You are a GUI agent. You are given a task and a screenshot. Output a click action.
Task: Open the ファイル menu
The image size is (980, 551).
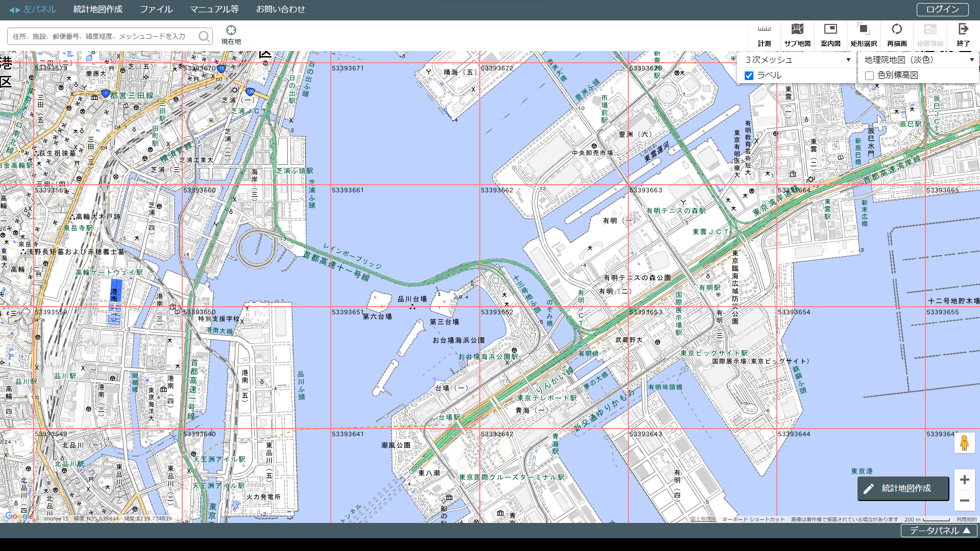coord(156,9)
